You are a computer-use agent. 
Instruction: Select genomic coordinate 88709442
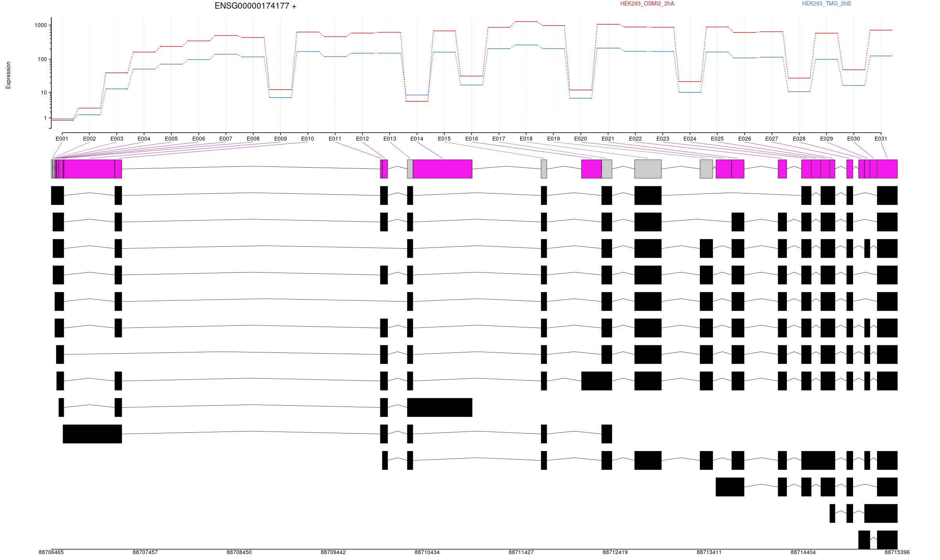(333, 552)
